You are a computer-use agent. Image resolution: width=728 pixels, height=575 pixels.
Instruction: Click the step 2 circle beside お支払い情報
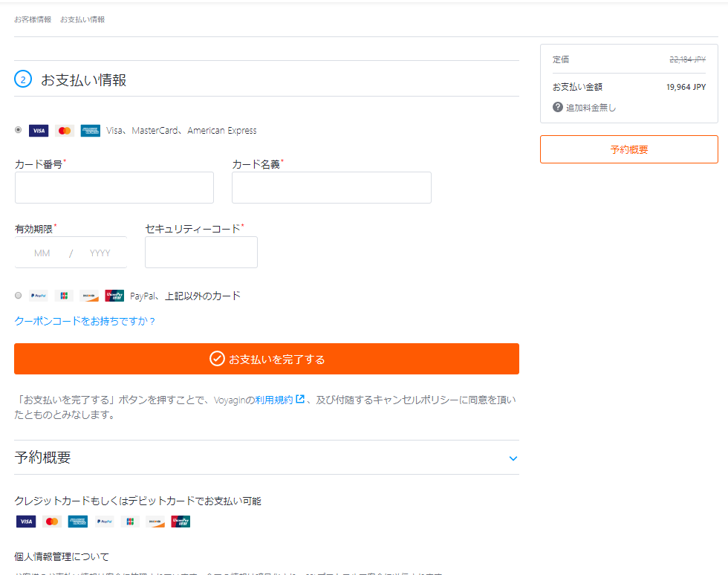coord(22,79)
